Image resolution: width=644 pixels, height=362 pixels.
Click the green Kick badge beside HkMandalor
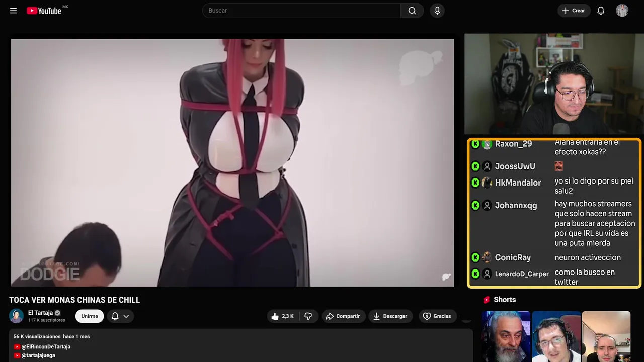(475, 183)
